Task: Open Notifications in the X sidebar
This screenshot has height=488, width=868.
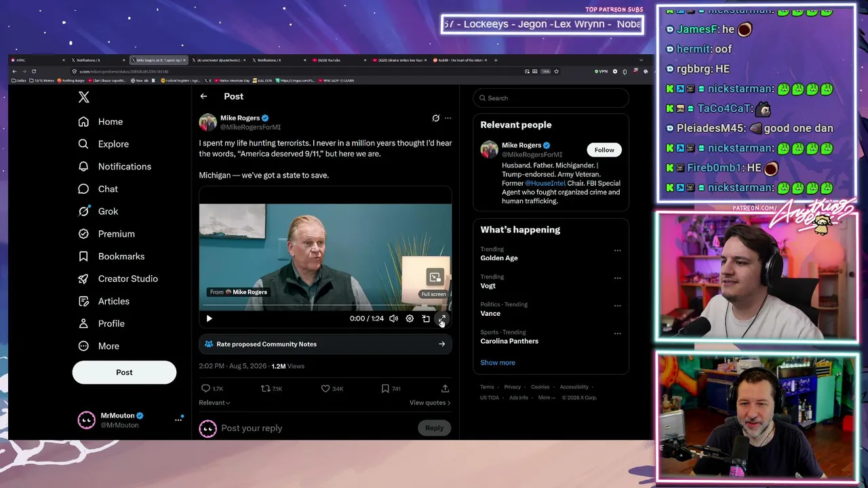Action: pos(114,167)
